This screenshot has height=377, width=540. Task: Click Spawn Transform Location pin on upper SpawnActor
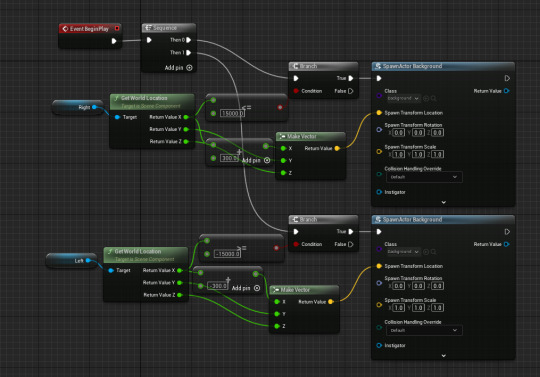379,113
